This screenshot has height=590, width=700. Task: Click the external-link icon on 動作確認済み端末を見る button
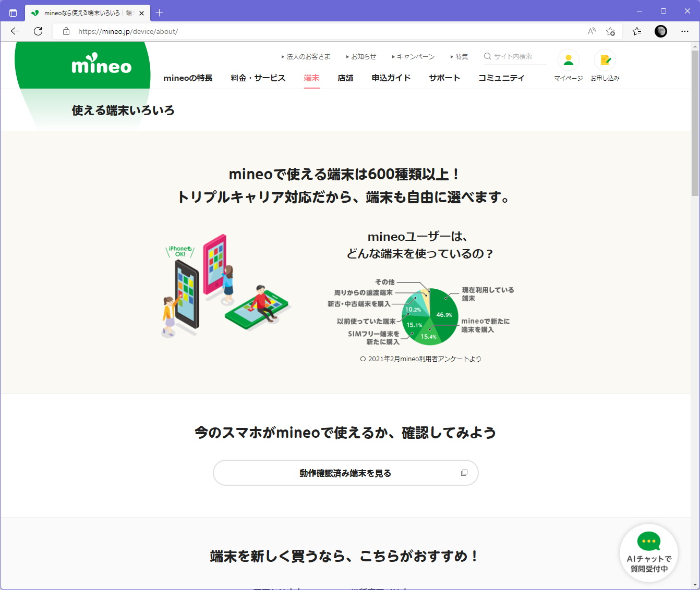coord(464,473)
